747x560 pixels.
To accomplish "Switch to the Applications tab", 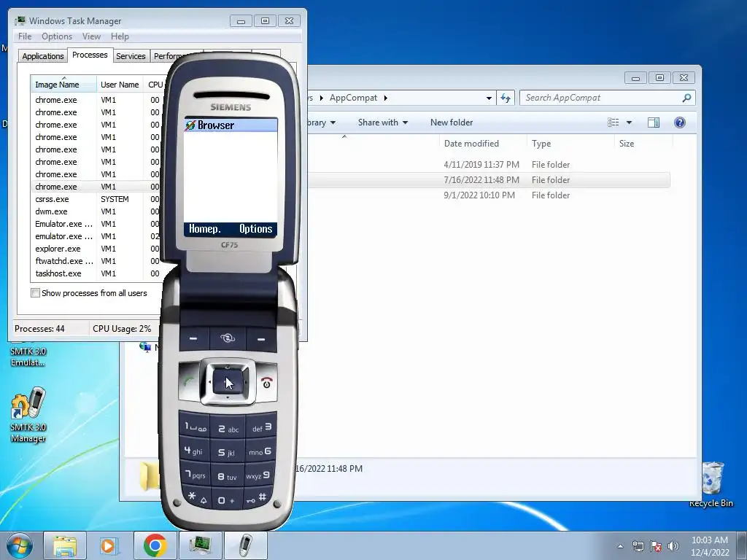I will pyautogui.click(x=43, y=56).
